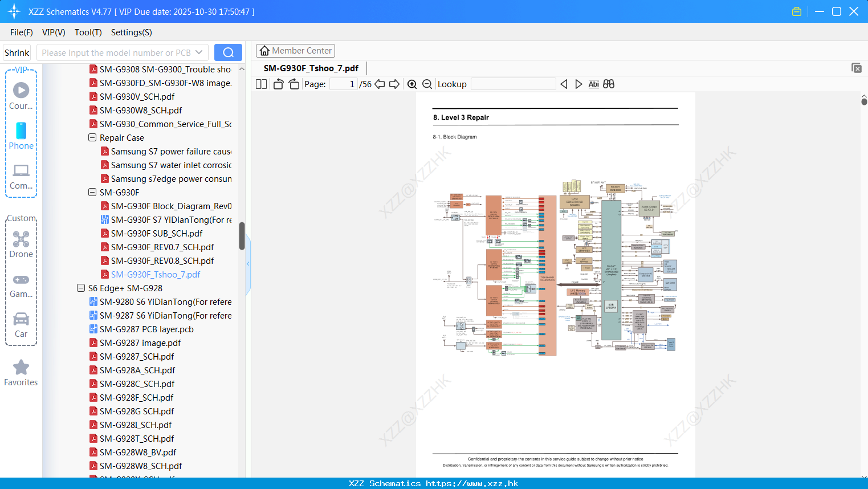The width and height of the screenshot is (868, 489).
Task: Open the File(F) menu
Action: 22,32
